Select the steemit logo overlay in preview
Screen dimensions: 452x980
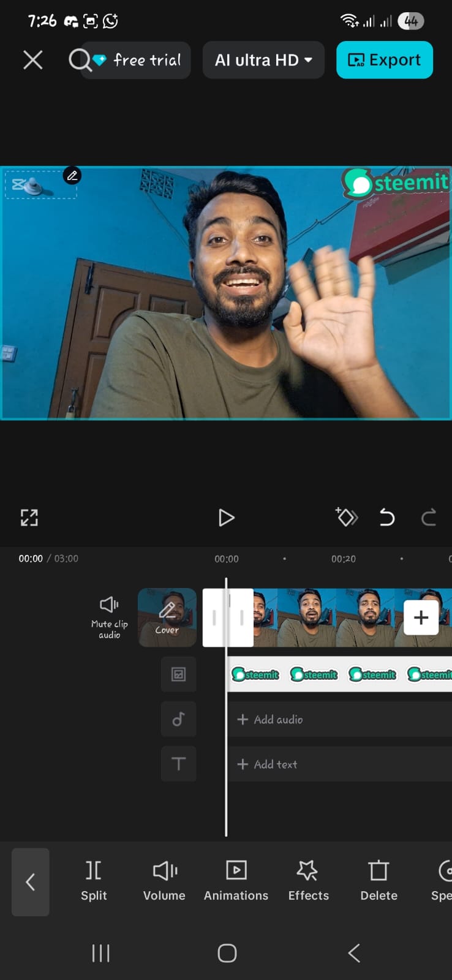tap(396, 183)
